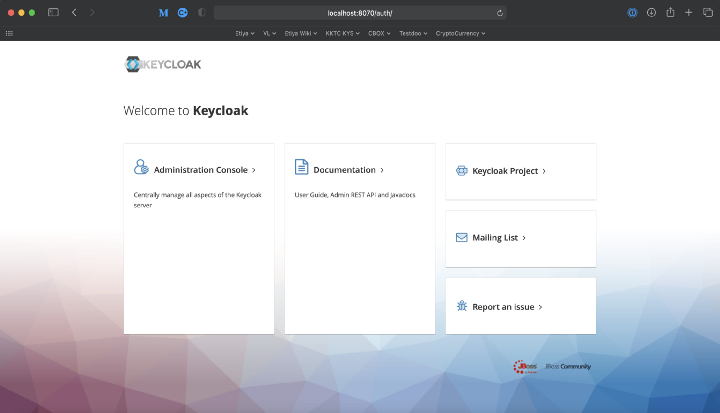720x413 pixels.
Task: Click the JBoss logo
Action: [x=525, y=367]
